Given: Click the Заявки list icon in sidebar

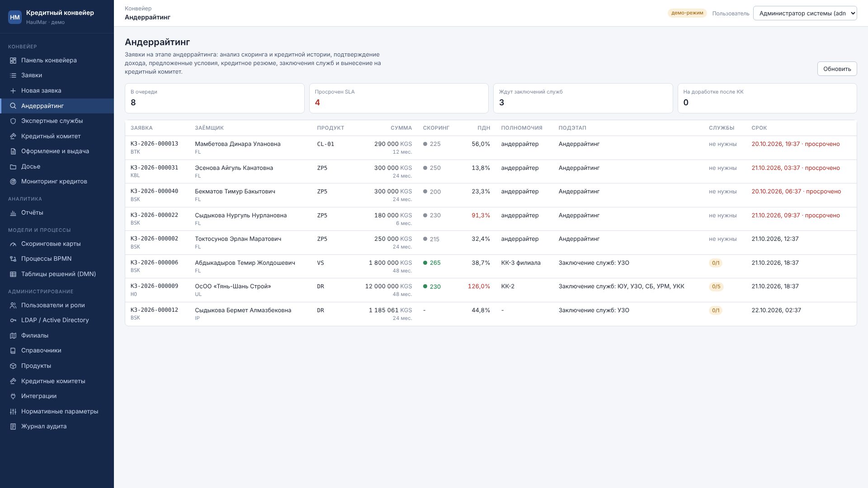Looking at the screenshot, I should [13, 75].
